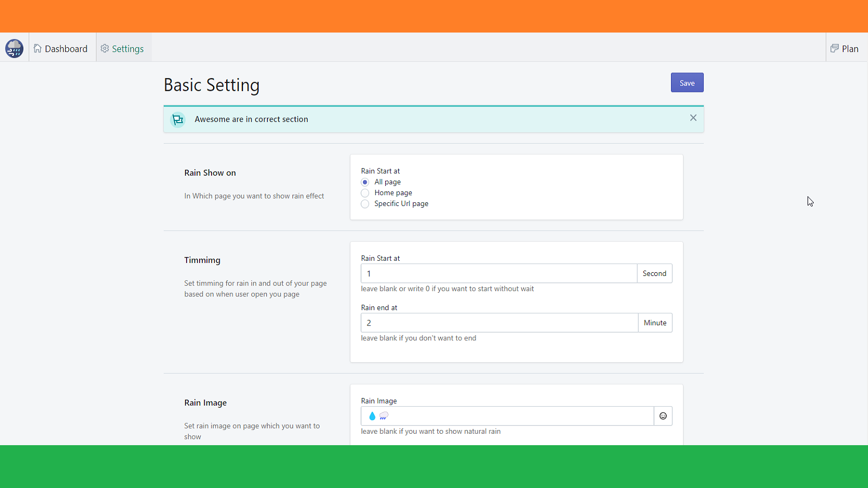Image resolution: width=868 pixels, height=488 pixels.
Task: Click the 'Rain Start at' seconds input field
Action: coord(499,274)
